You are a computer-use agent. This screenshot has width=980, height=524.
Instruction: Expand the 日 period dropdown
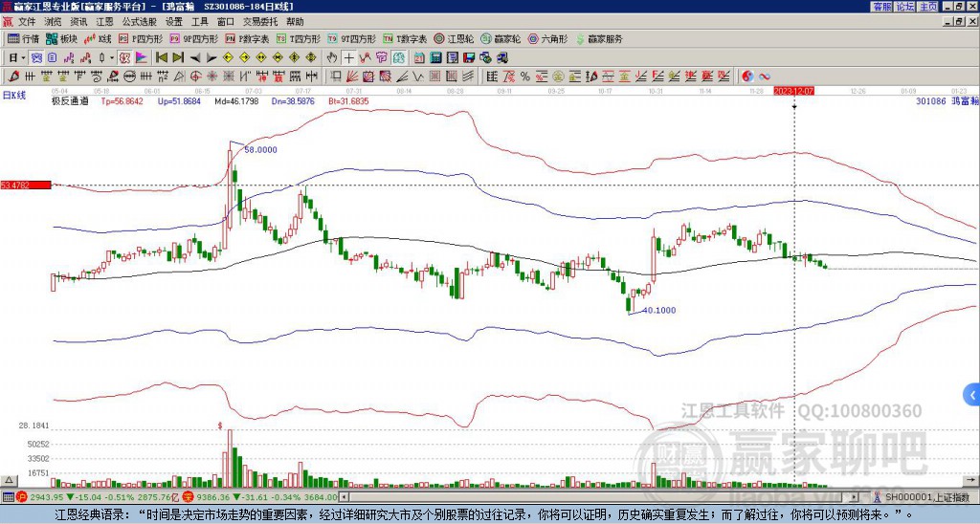[24, 58]
